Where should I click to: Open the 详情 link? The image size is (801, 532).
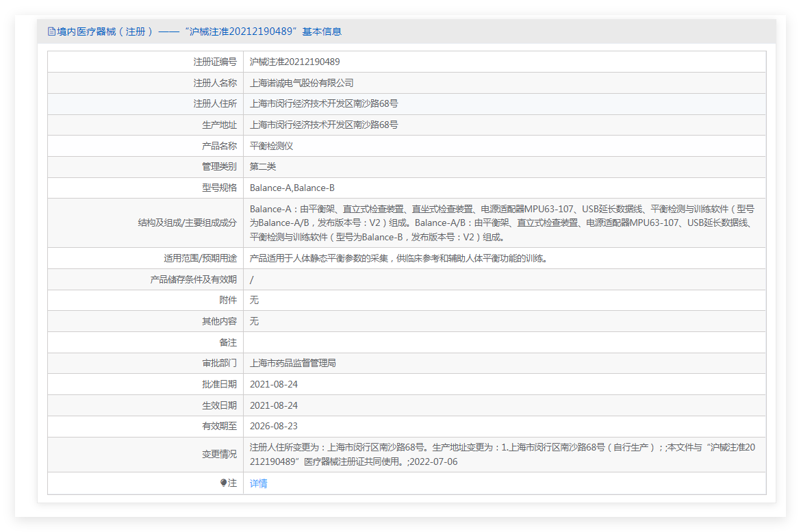pyautogui.click(x=259, y=483)
